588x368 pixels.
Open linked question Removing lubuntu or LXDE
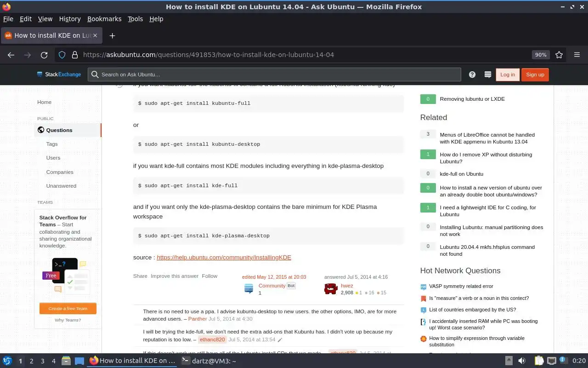point(472,99)
